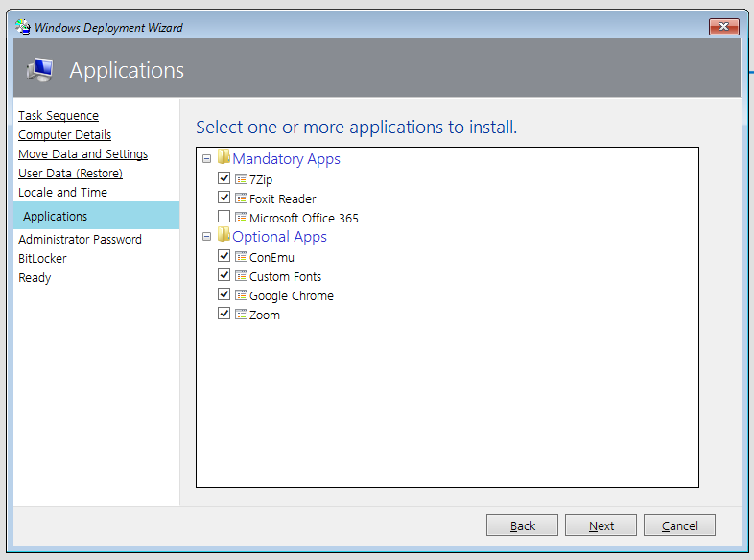754x560 pixels.
Task: Enable the Microsoft Office 365 checkbox
Action: 224,217
